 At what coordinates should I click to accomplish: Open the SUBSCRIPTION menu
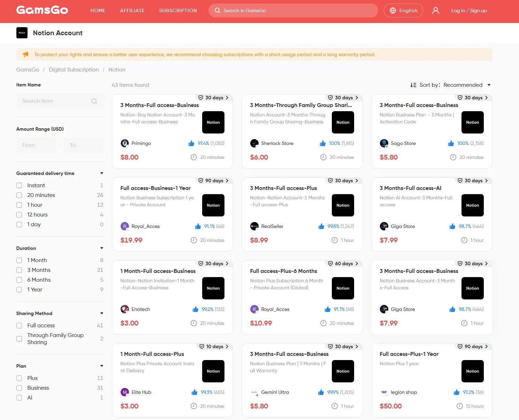[178, 10]
